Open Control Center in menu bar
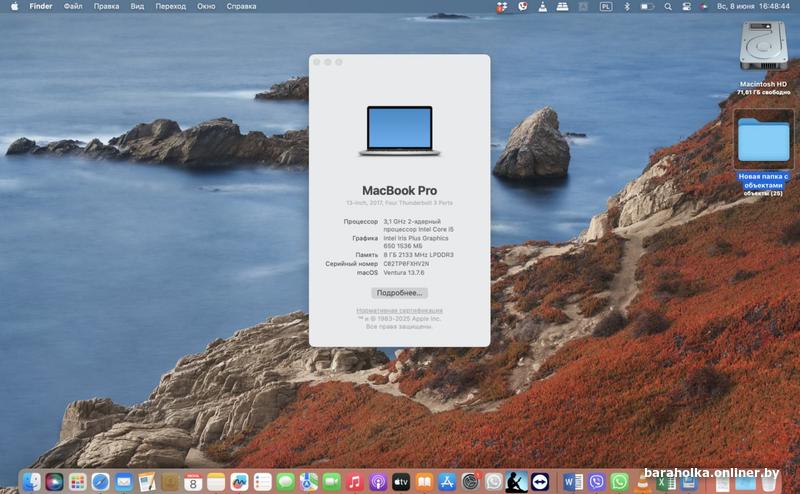The width and height of the screenshot is (800, 494). click(x=687, y=6)
